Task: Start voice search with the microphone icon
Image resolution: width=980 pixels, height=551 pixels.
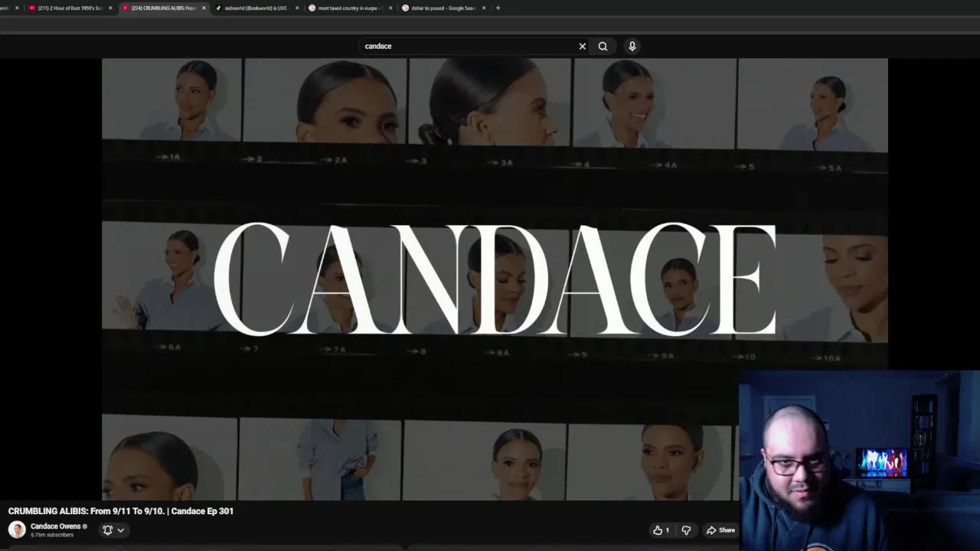Action: click(x=632, y=46)
